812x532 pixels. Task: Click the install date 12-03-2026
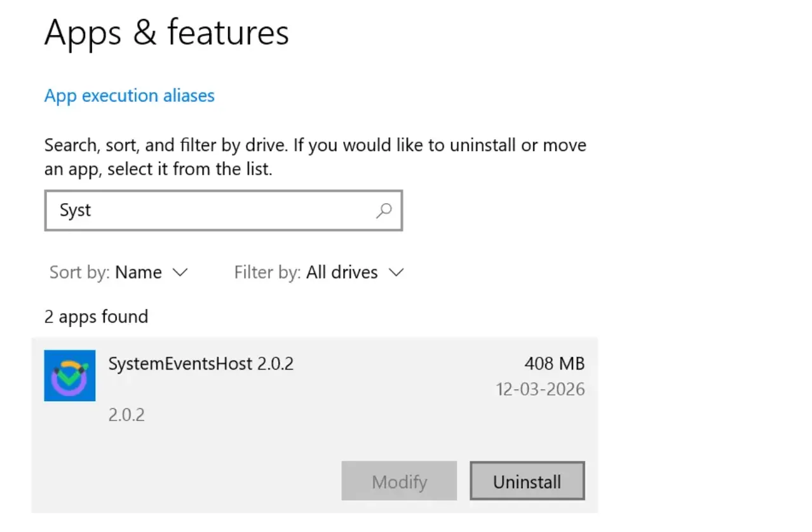(540, 389)
